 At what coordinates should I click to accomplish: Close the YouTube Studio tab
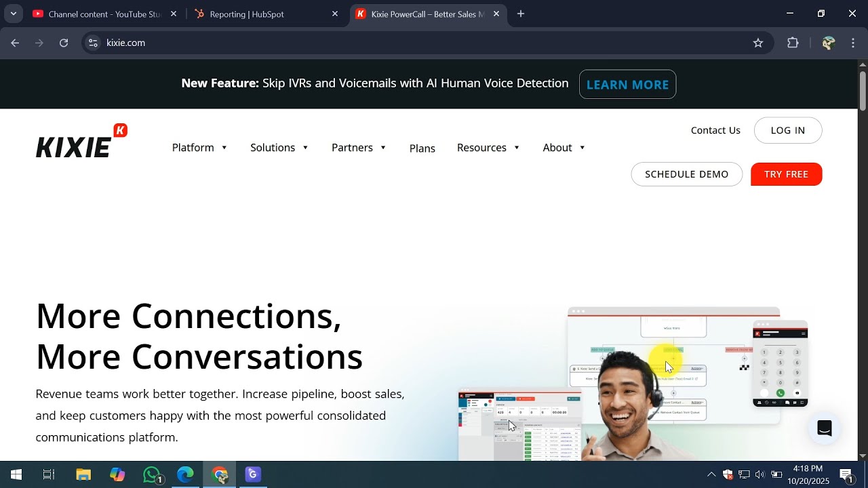[174, 14]
